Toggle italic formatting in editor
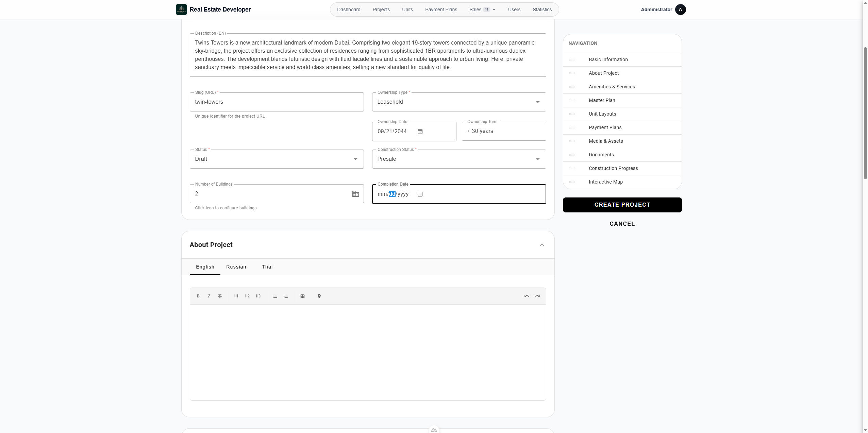The height and width of the screenshot is (433, 868). (209, 296)
